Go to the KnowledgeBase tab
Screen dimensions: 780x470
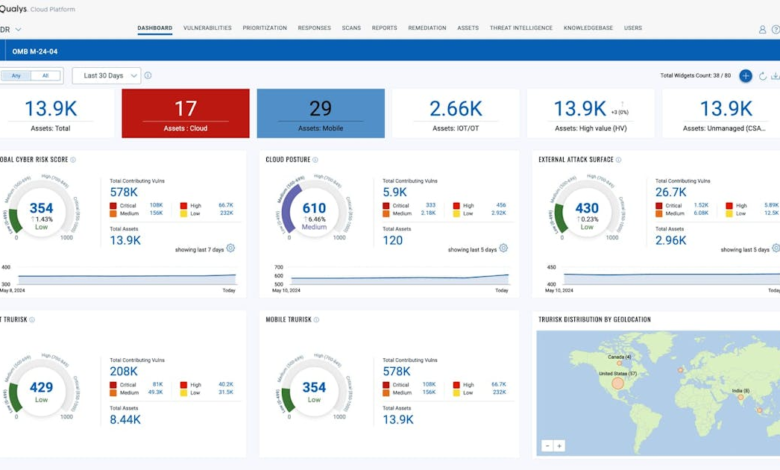point(588,28)
